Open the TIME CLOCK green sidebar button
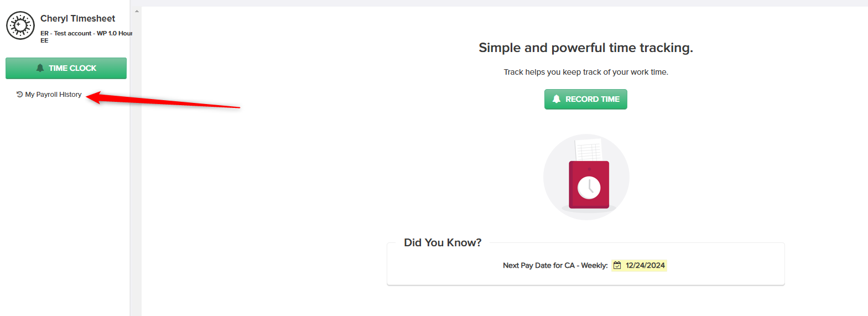 pos(66,68)
